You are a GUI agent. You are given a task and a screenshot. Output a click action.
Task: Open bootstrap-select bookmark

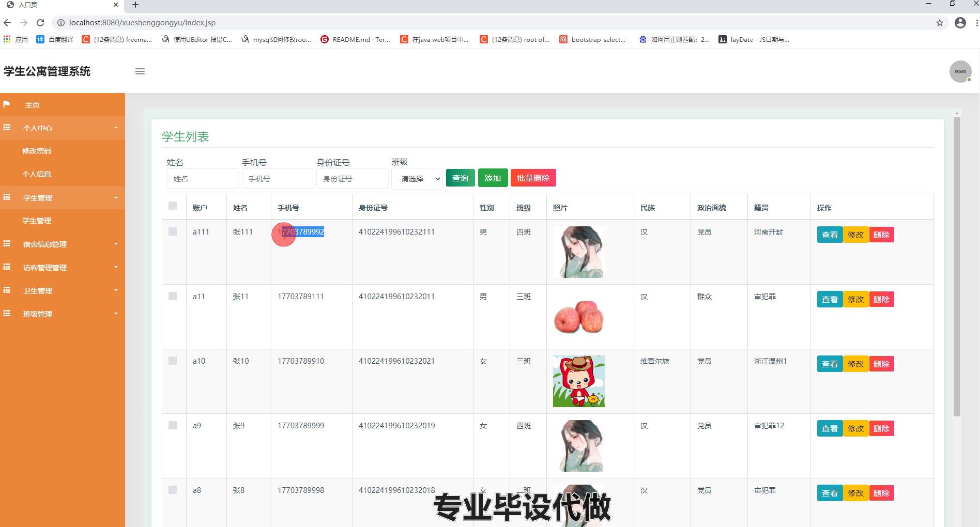pyautogui.click(x=593, y=39)
